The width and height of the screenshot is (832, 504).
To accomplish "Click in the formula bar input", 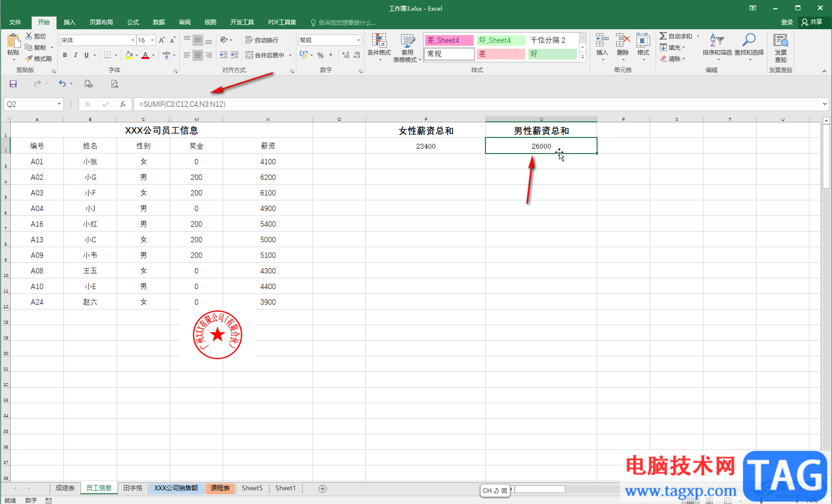I will (477, 104).
